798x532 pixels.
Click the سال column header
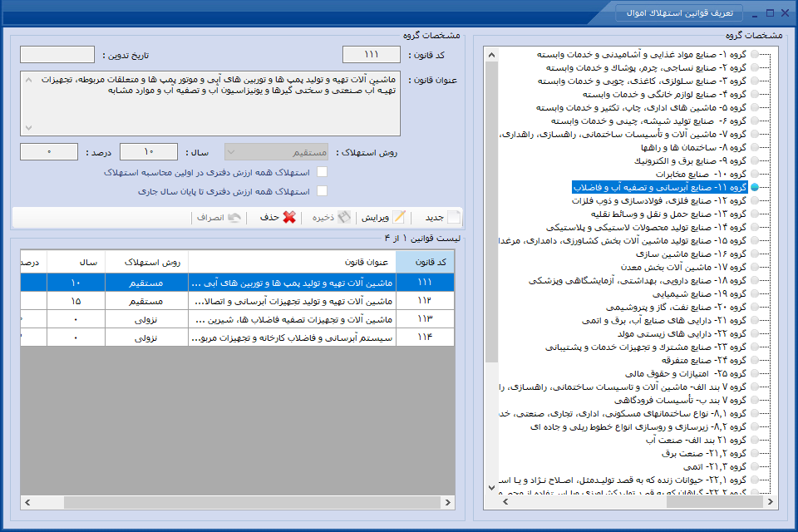tap(76, 262)
